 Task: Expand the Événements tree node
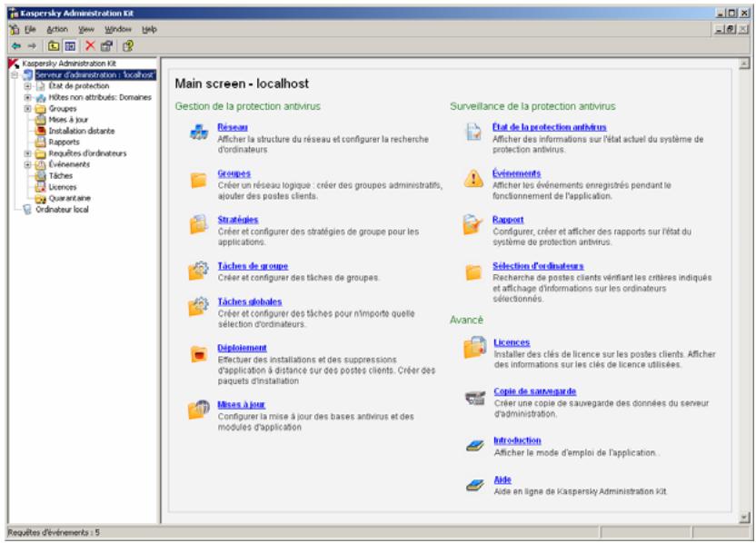(x=27, y=164)
